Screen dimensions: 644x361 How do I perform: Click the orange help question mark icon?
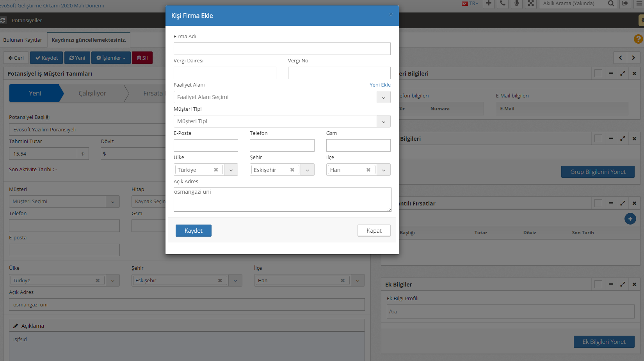tap(638, 39)
